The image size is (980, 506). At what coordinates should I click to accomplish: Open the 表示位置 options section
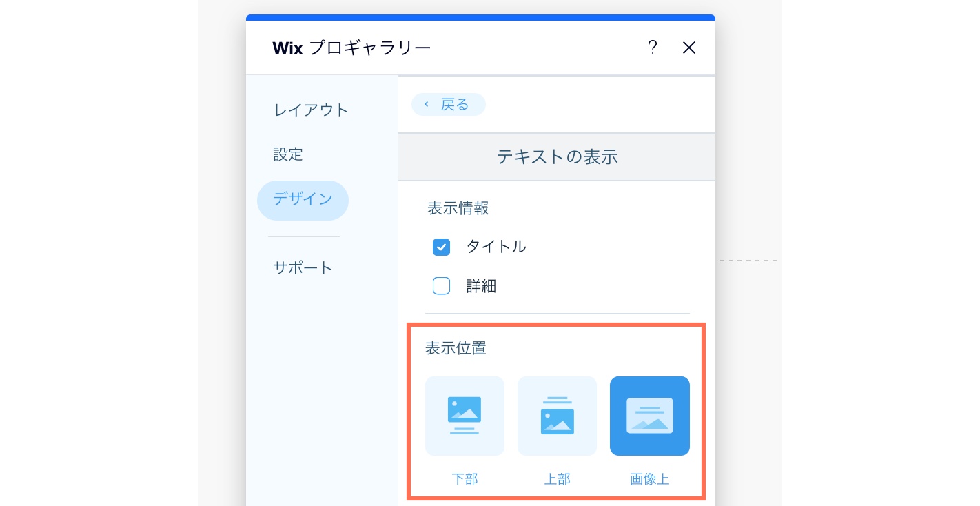456,348
